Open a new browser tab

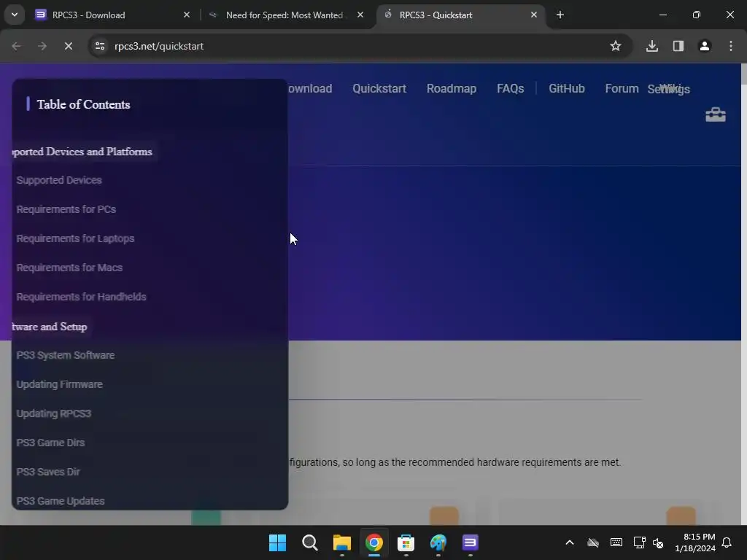pos(560,15)
